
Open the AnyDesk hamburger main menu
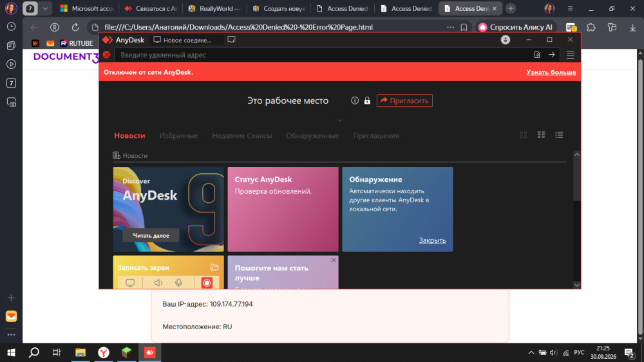[570, 55]
